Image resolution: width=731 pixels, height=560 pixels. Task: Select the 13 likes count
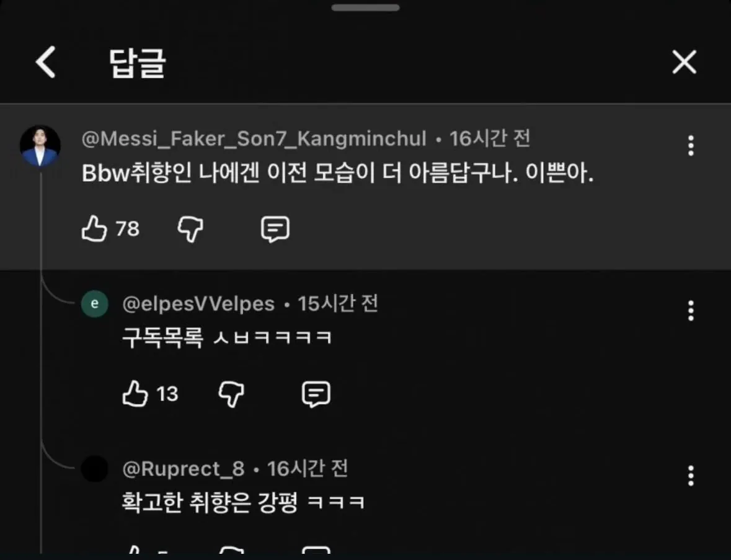pos(167,394)
